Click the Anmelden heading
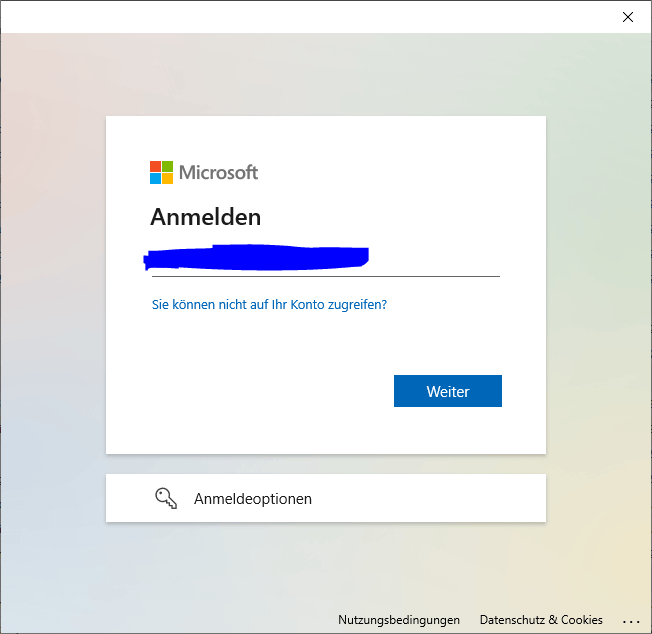This screenshot has height=634, width=652. 206,217
